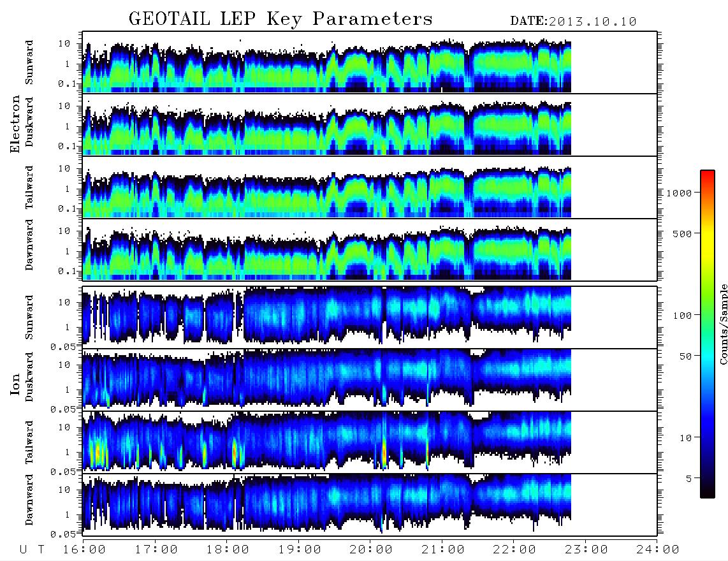Screen dimensions: 728x561
Task: Select the "Electron" group axis label
Action: (x=15, y=124)
